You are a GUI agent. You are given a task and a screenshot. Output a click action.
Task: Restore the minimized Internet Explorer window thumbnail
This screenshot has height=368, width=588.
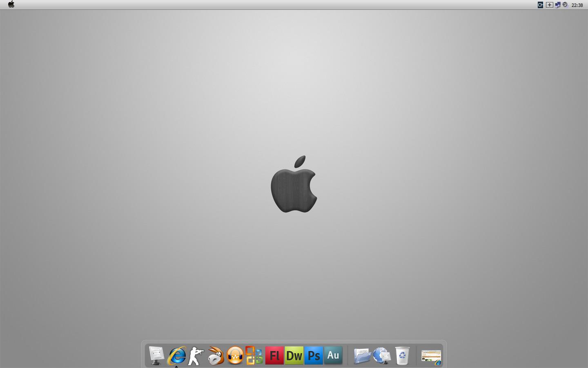431,357
